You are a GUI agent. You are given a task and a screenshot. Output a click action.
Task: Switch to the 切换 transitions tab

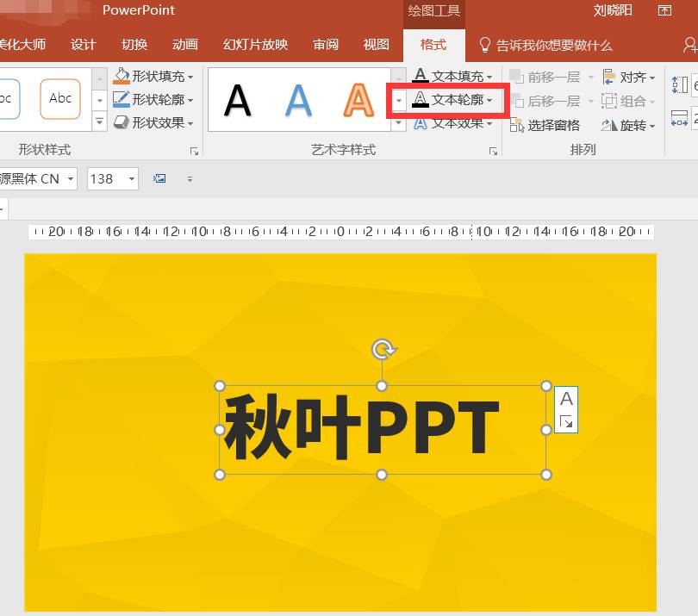pos(134,45)
